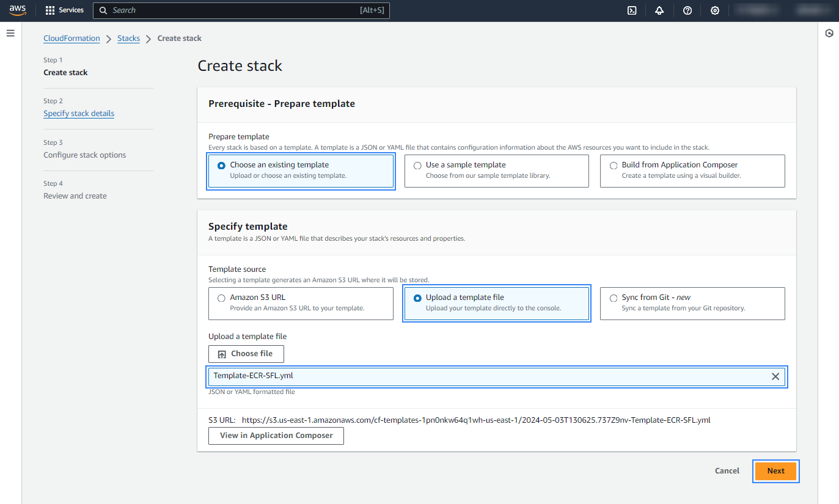Go to CloudFormation breadcrumb link
Viewport: 839px width, 504px height.
tap(71, 38)
